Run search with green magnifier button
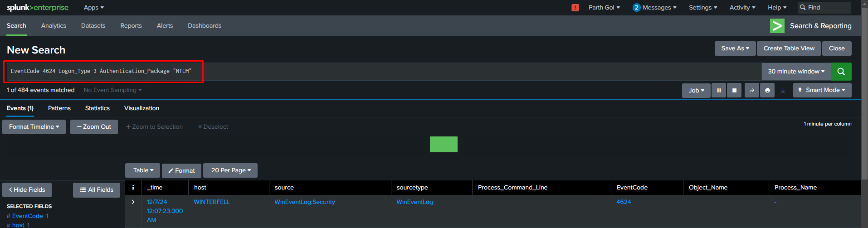 841,72
